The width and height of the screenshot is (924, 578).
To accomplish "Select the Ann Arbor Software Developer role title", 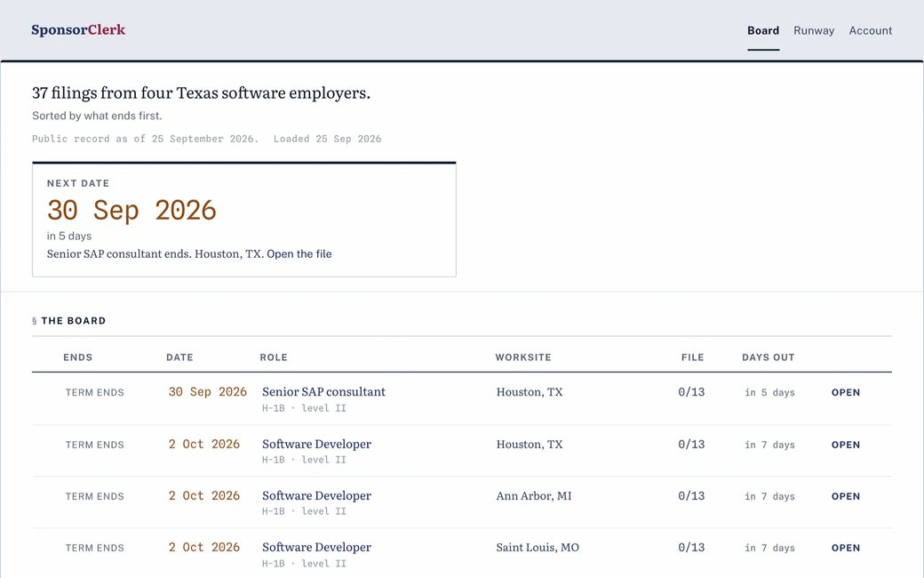I will tap(316, 496).
